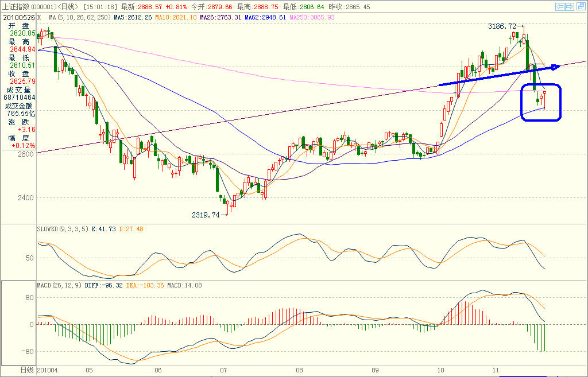Click the peak label 3186.72
588x377 pixels.
coord(502,26)
